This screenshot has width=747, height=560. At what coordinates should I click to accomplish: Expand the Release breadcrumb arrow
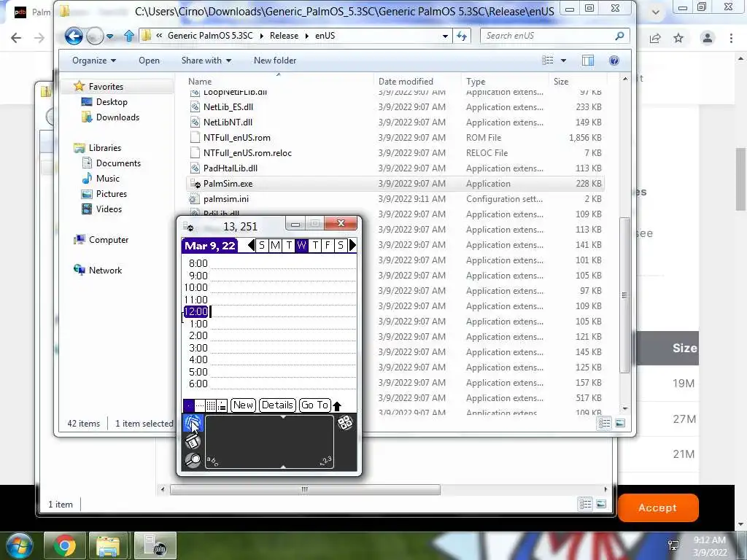[x=306, y=36]
